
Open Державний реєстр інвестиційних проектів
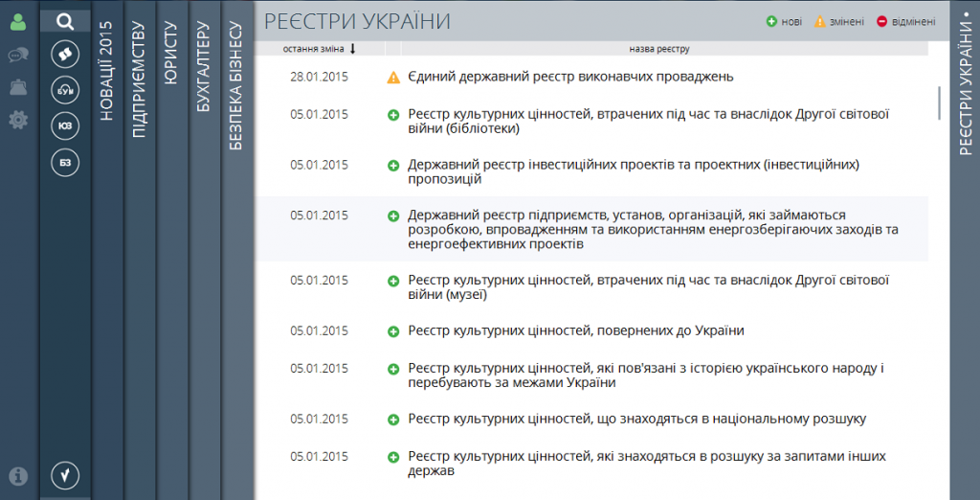[x=634, y=171]
